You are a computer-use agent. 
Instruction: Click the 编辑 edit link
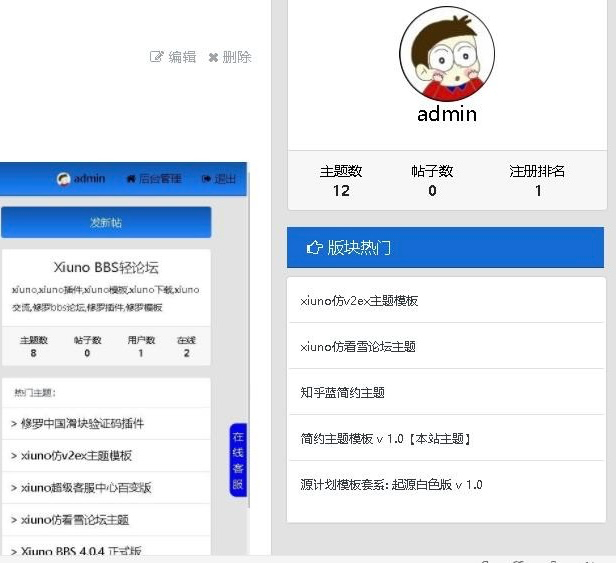click(182, 57)
